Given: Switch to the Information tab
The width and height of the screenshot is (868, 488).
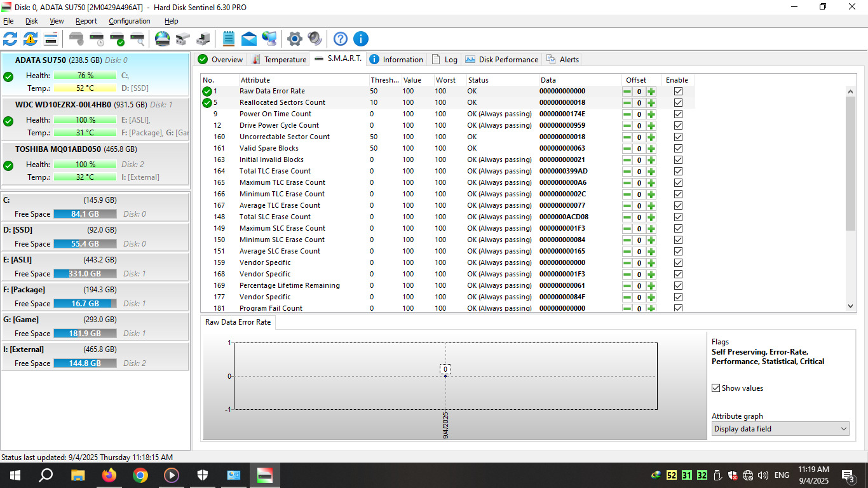Looking at the screenshot, I should [396, 60].
